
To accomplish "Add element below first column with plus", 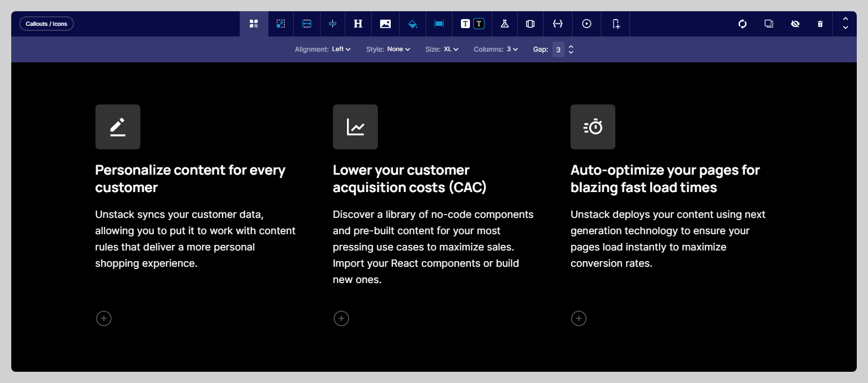I will click(104, 318).
